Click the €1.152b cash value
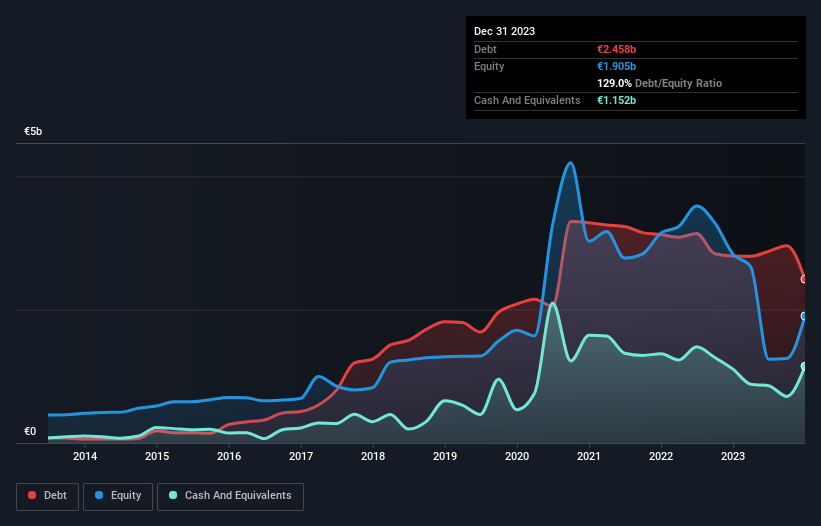The width and height of the screenshot is (821, 526). 616,100
